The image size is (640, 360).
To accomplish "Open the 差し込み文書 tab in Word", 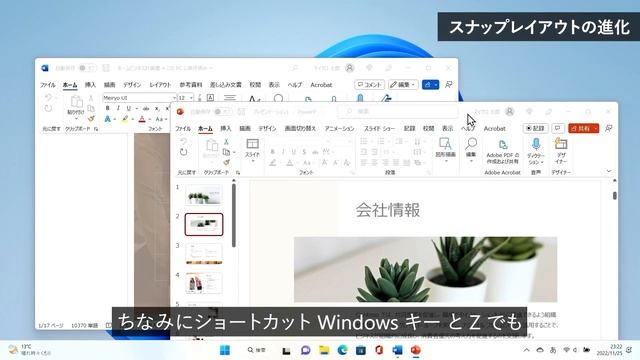I will coord(226,85).
